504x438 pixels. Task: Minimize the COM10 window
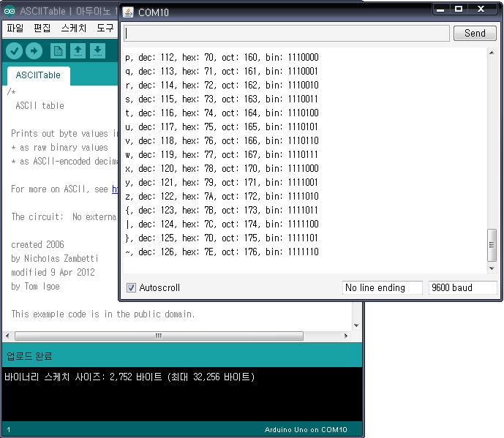pyautogui.click(x=440, y=10)
